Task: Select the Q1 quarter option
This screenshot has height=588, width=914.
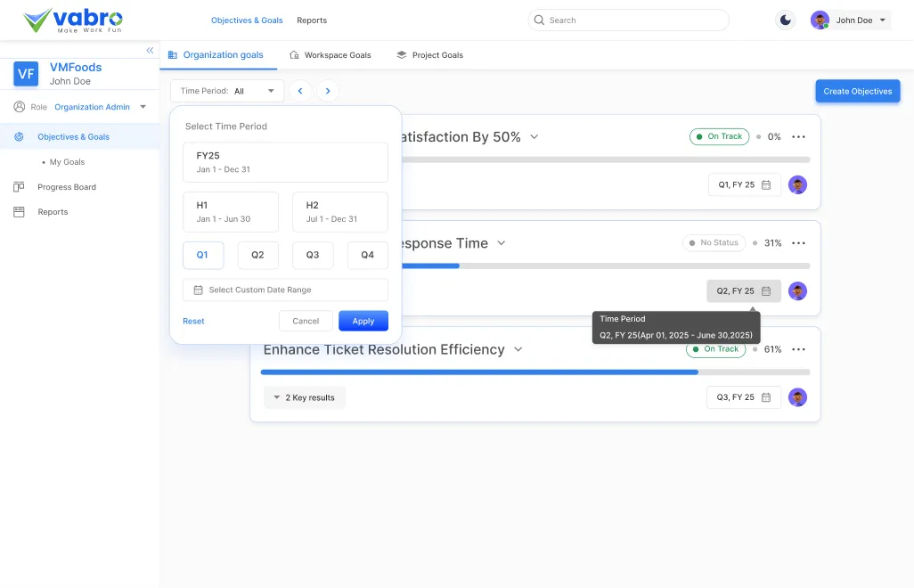Action: pyautogui.click(x=203, y=255)
